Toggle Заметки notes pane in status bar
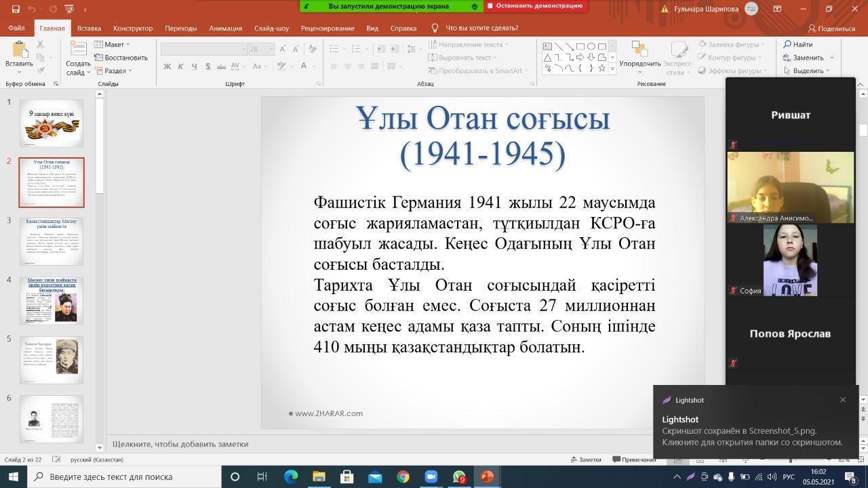Screen dimensions: 868x488 click(x=585, y=460)
